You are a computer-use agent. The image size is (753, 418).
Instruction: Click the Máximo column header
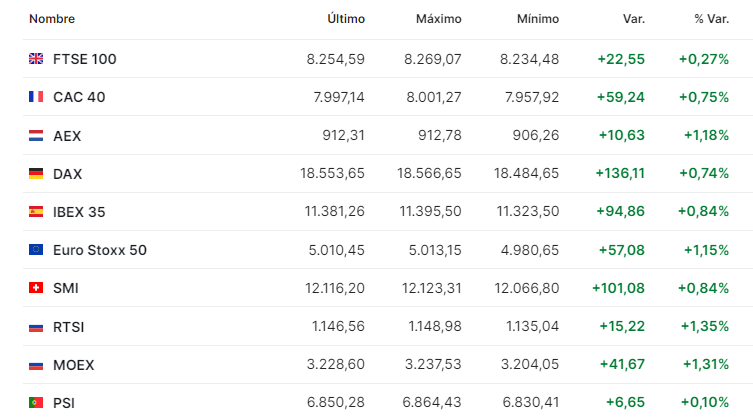coord(438,19)
